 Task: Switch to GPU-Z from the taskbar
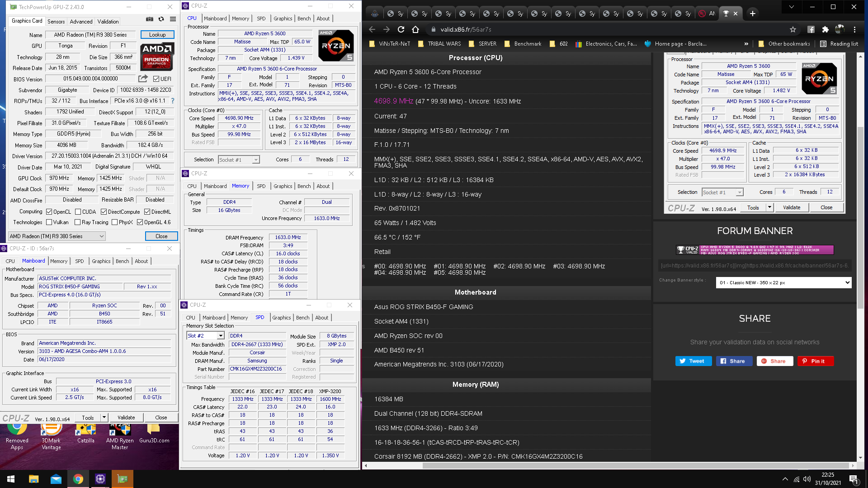[123, 479]
